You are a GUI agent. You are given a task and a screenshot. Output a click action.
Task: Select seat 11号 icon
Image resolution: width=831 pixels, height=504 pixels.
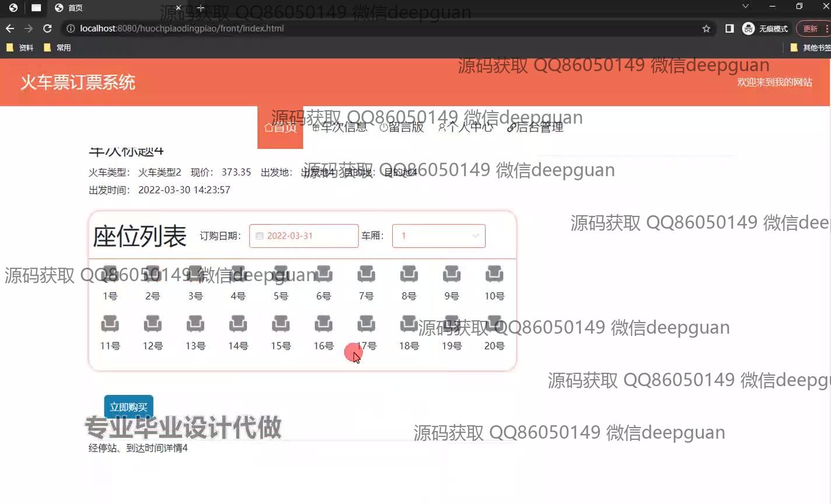pos(110,324)
